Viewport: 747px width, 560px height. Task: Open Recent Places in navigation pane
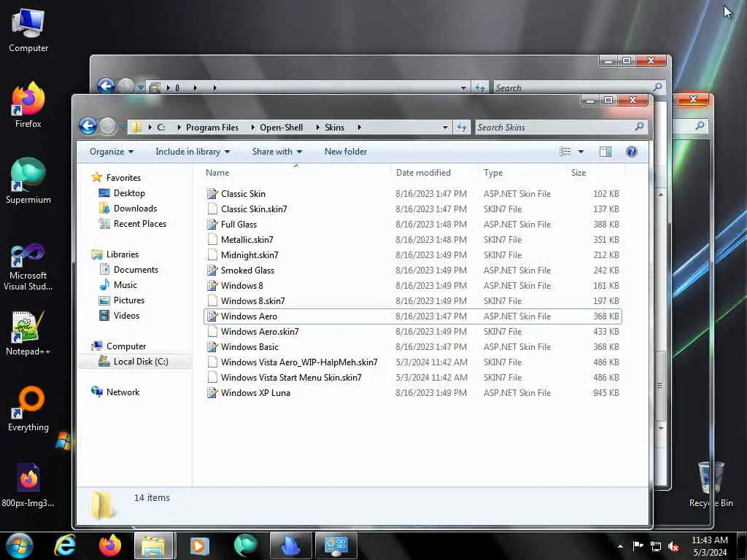point(139,223)
